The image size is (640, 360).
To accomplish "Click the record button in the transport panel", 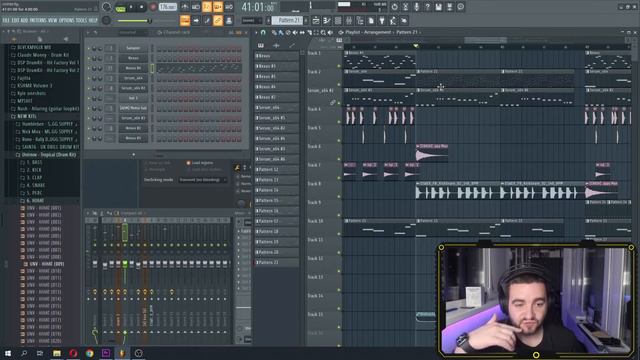I will tap(153, 7).
